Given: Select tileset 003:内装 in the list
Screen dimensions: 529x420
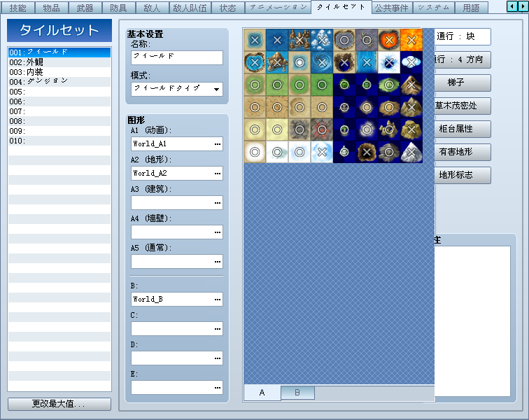Looking at the screenshot, I should pos(59,72).
